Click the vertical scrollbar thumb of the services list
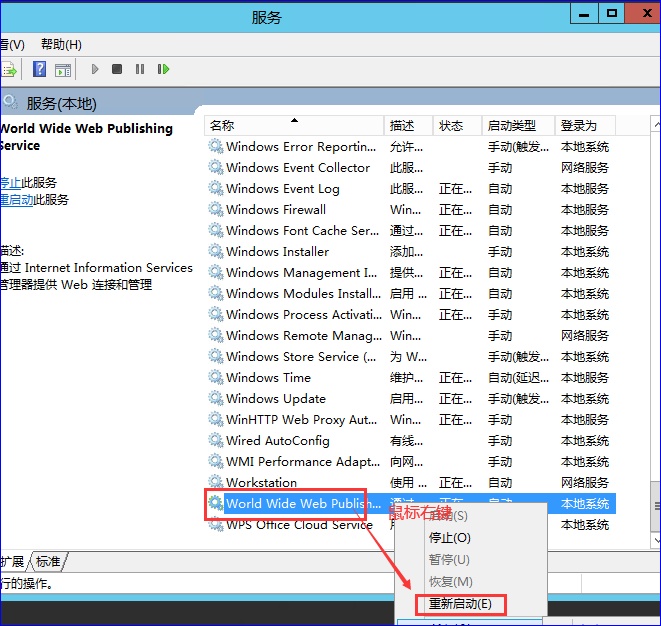The image size is (661, 626). 656,506
